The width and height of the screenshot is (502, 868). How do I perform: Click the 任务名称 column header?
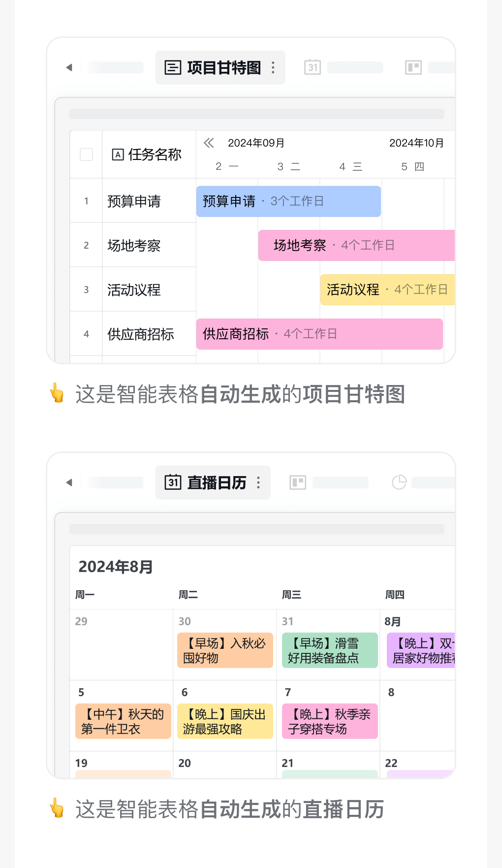click(x=149, y=155)
